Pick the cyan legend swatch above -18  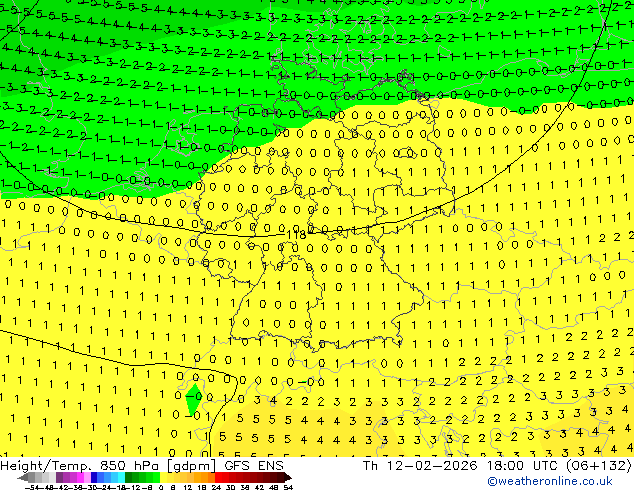pos(121,478)
